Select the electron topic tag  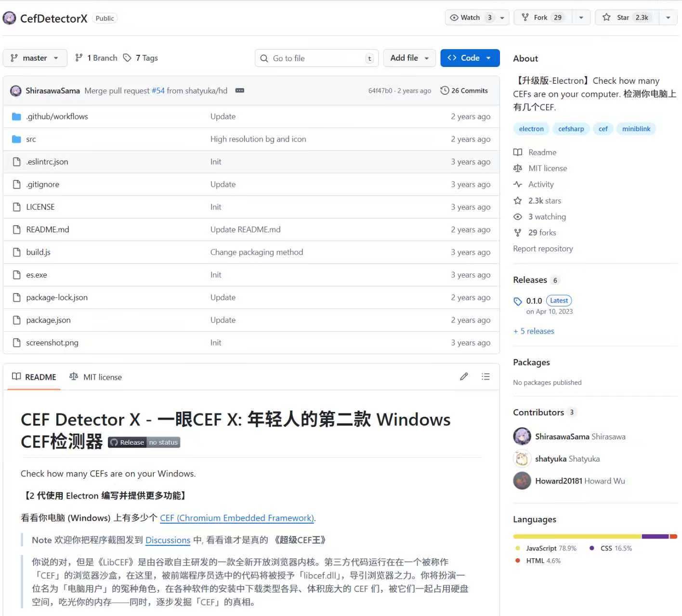tap(531, 128)
